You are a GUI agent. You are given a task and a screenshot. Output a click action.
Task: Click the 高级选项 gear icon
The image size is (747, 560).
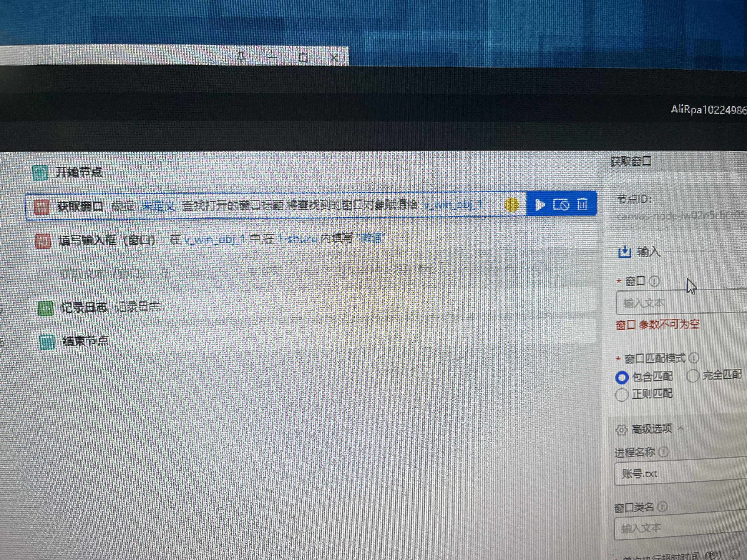[x=621, y=430]
